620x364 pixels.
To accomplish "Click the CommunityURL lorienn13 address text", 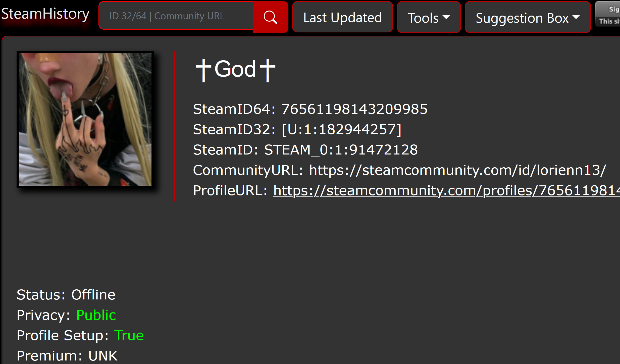I will 457,170.
